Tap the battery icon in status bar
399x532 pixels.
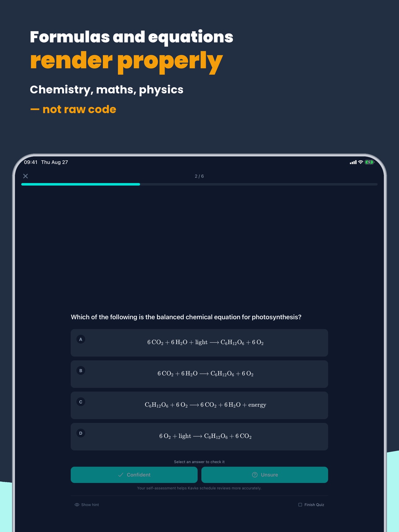pyautogui.click(x=369, y=162)
